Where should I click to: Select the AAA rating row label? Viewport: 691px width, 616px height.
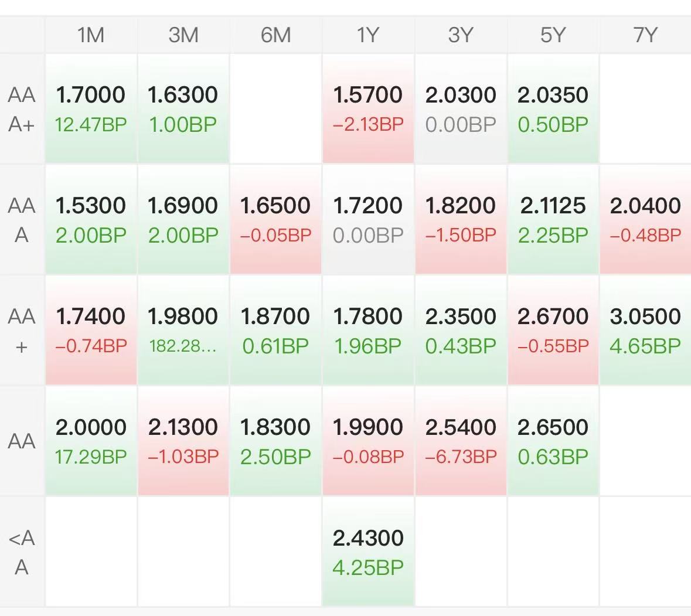tap(22, 220)
